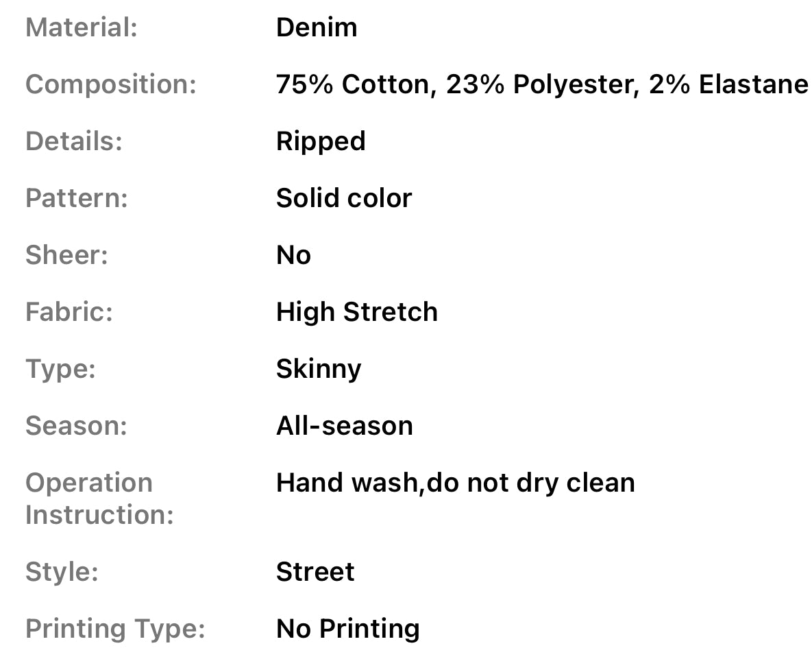The width and height of the screenshot is (812, 648).
Task: Select the "Skinny" type value
Action: [318, 370]
